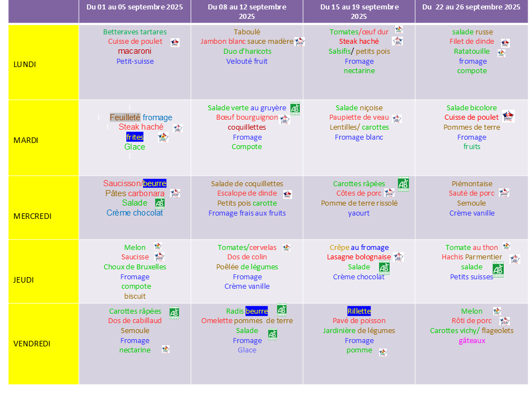
Task: Click the origin logo beside Rôti de porc
Action: coord(504,321)
